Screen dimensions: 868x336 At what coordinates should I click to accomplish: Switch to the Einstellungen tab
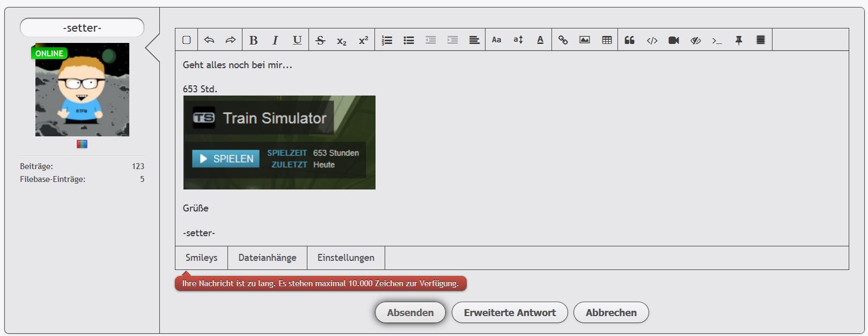[346, 258]
